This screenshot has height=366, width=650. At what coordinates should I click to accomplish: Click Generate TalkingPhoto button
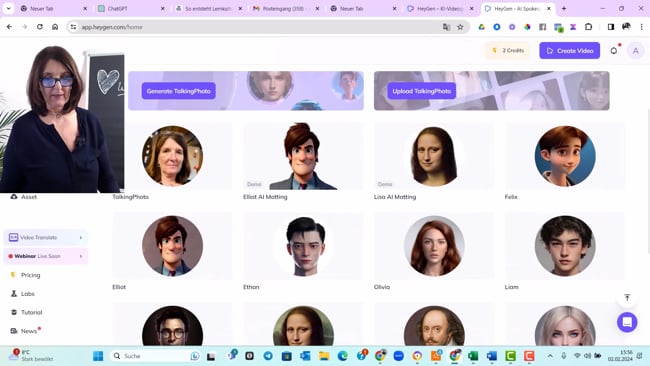point(179,91)
